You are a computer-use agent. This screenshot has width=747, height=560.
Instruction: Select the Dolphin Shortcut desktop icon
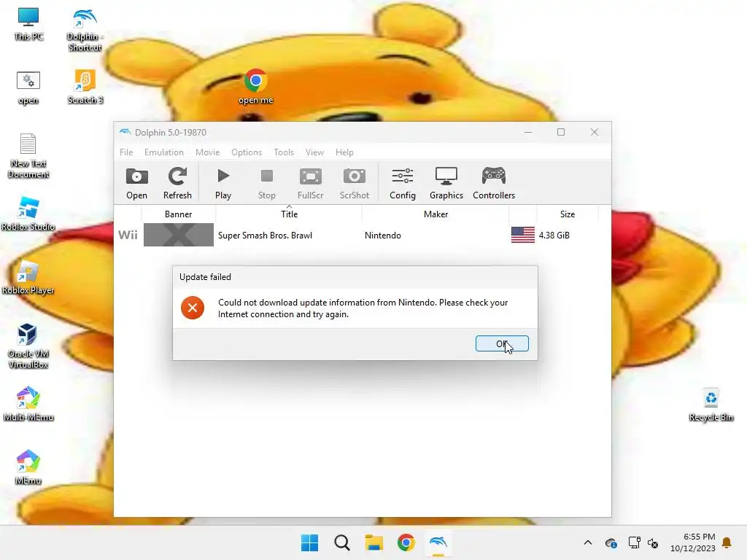pyautogui.click(x=85, y=29)
